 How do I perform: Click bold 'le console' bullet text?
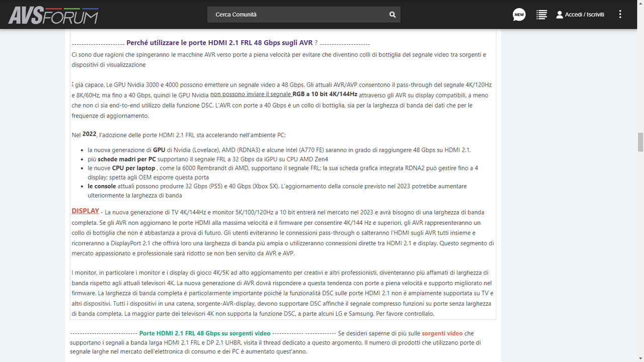[102, 186]
